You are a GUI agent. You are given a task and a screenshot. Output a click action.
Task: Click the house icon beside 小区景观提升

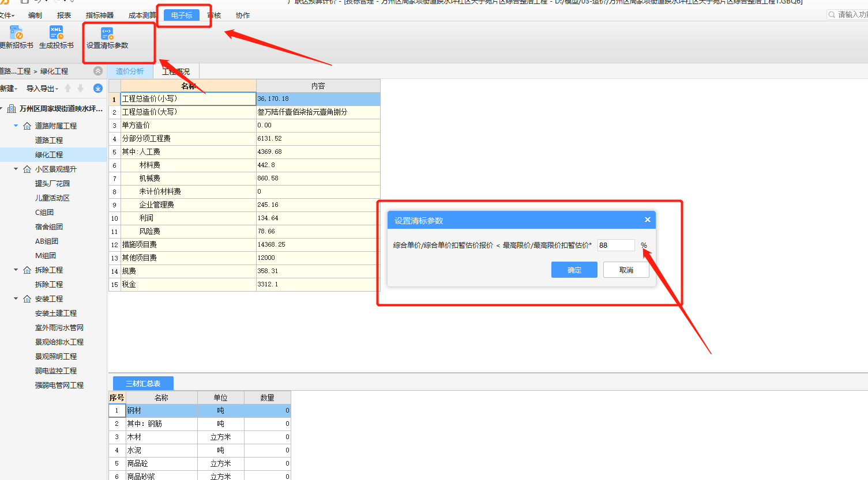click(x=27, y=169)
